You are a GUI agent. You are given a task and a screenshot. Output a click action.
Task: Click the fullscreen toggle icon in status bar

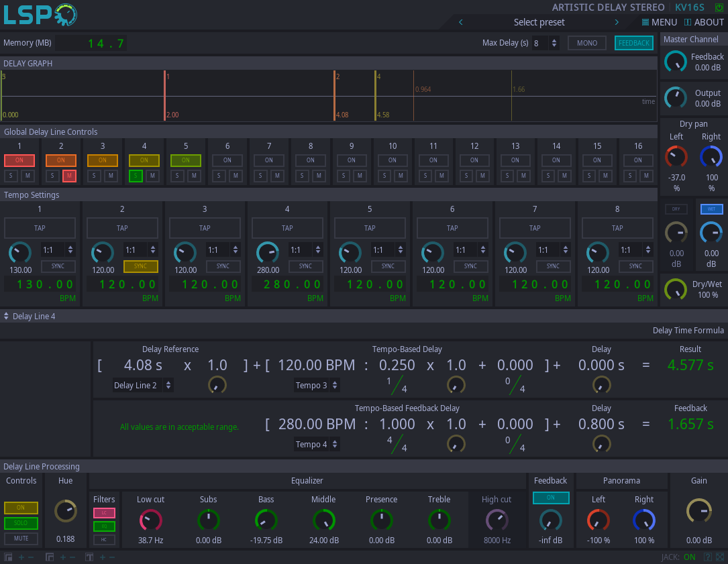click(x=719, y=557)
